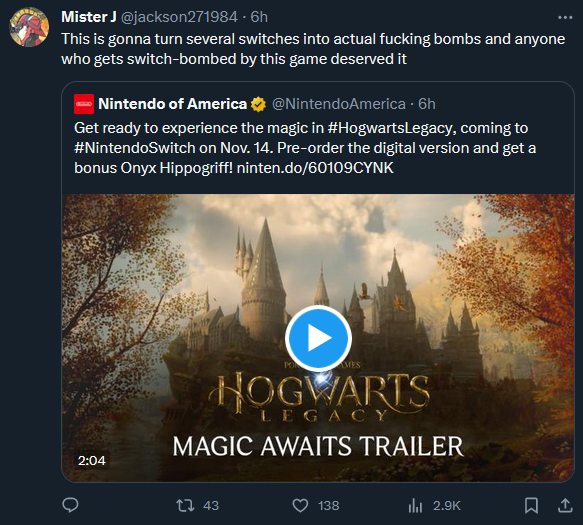Screen dimensions: 583x525
Task: Like the tweet with heart icon
Action: 300,506
